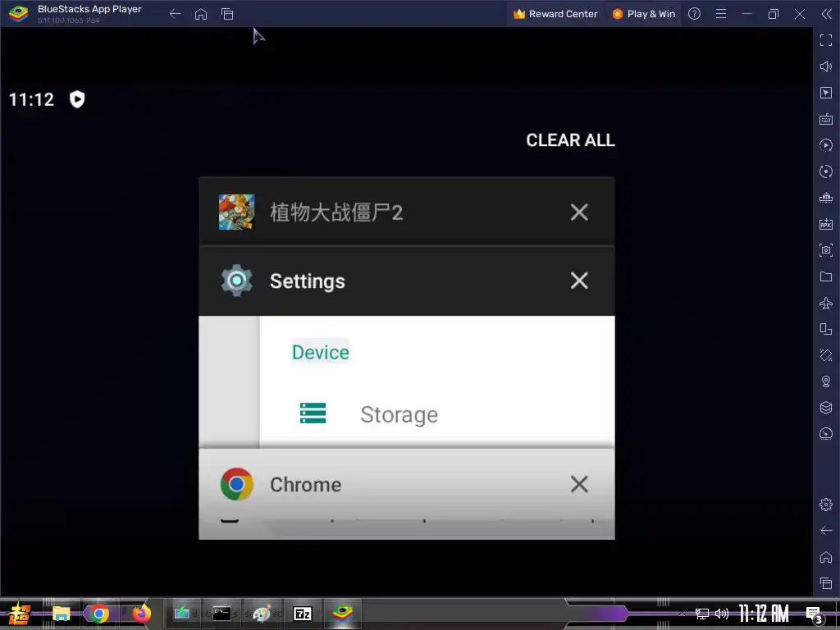The image size is (840, 630).
Task: Open the multi-instance manager robot icon
Action: (826, 198)
